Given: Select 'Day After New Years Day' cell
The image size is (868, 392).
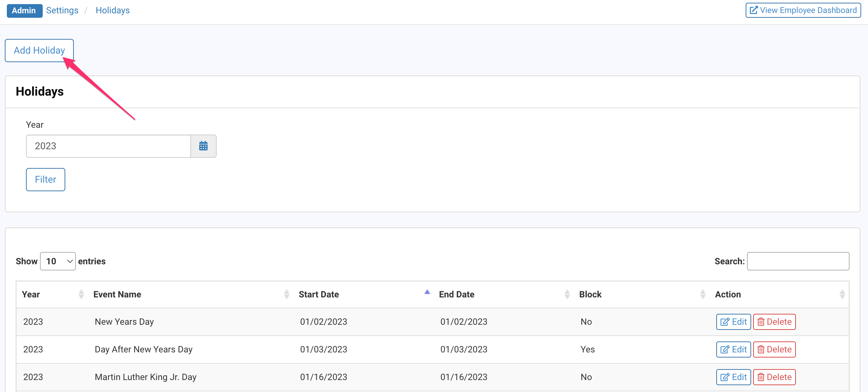Looking at the screenshot, I should pos(144,349).
